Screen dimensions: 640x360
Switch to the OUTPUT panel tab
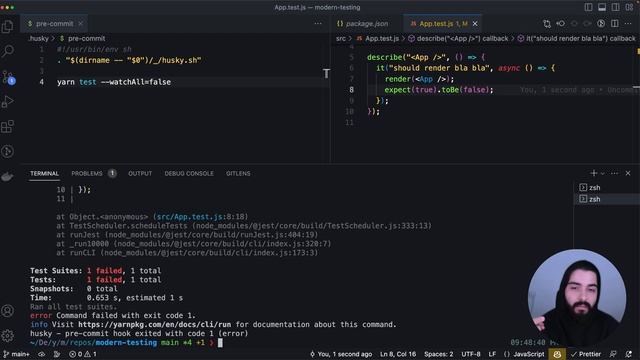(140, 173)
